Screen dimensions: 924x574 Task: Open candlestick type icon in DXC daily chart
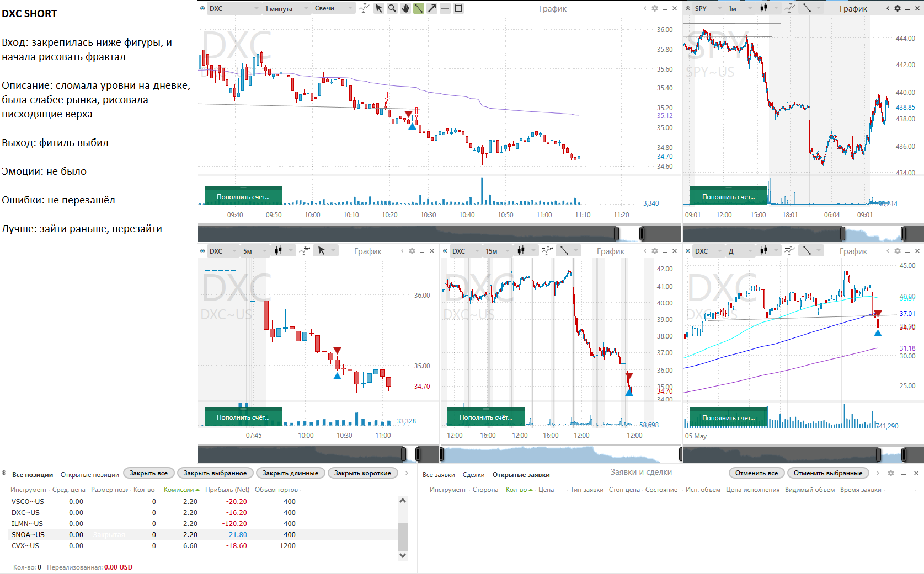coord(763,251)
